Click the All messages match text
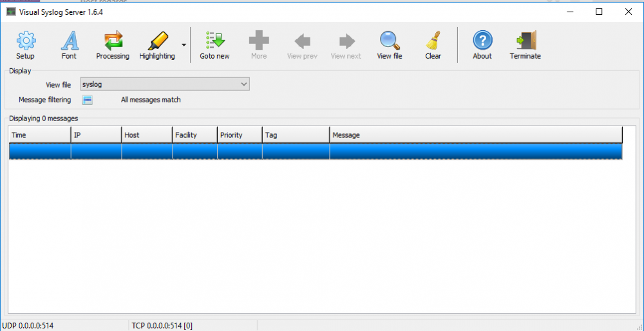This screenshot has height=331, width=644. [151, 100]
